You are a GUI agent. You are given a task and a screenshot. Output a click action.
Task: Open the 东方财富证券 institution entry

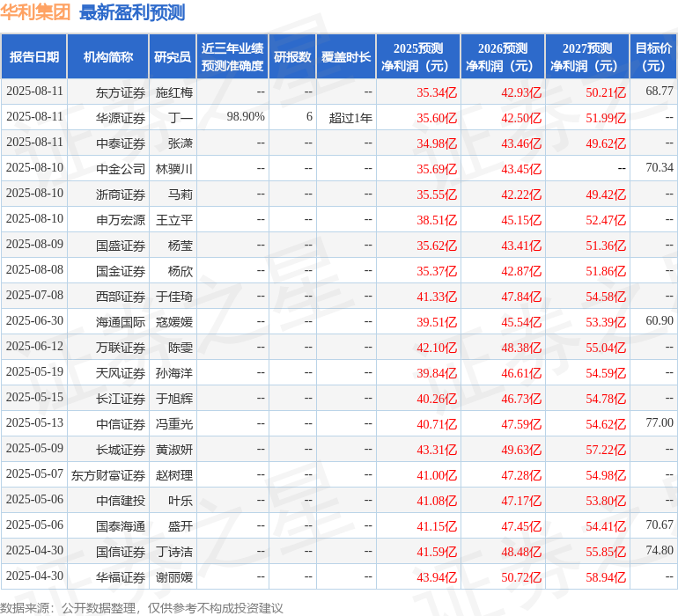(x=108, y=475)
